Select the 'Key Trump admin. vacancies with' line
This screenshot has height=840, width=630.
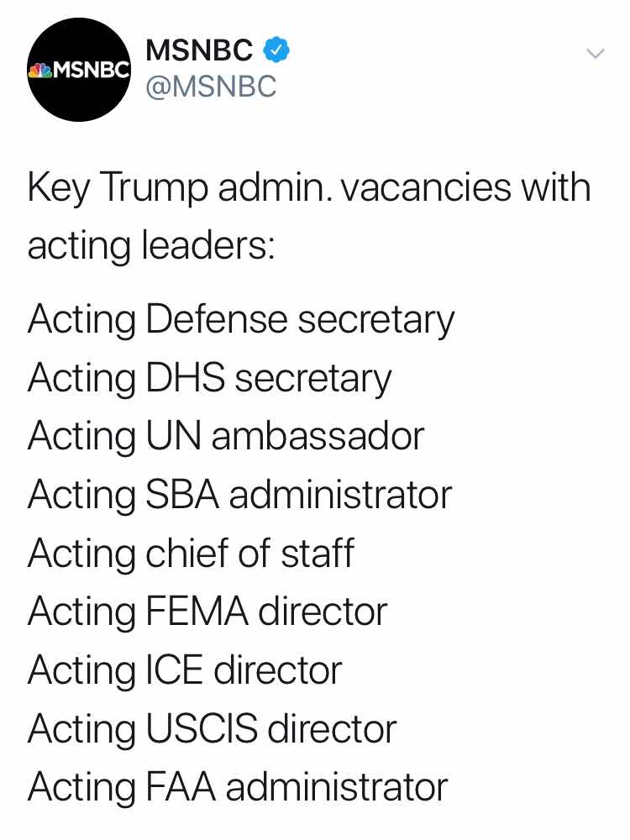(309, 188)
